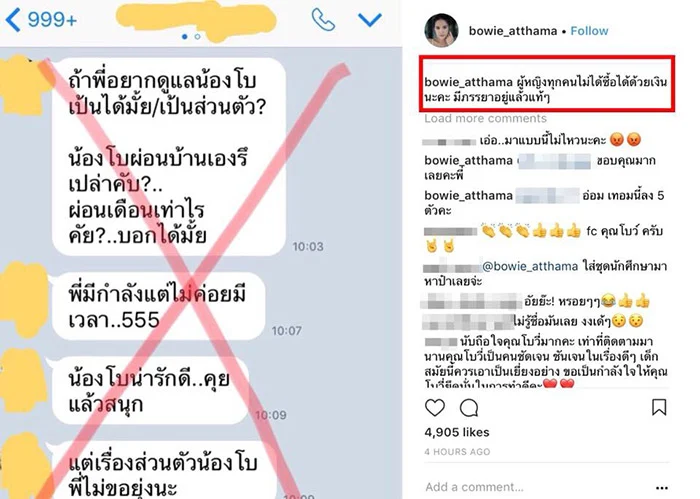Like the post with the heart icon
700x499 pixels.
point(434,408)
